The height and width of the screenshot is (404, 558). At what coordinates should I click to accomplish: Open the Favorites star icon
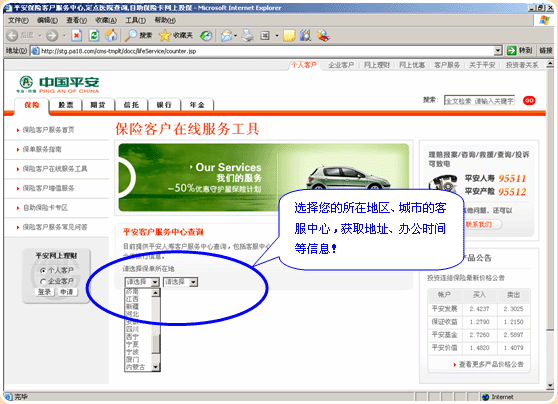pyautogui.click(x=165, y=35)
